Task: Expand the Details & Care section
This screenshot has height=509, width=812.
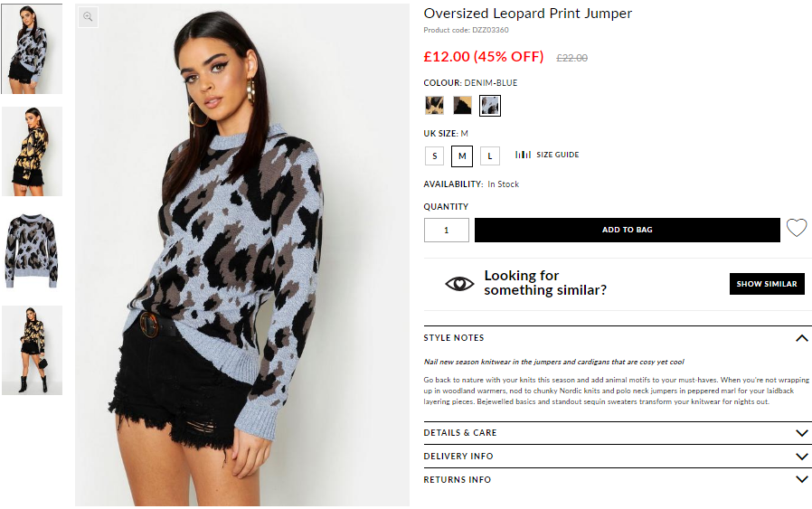Action: tap(616, 433)
